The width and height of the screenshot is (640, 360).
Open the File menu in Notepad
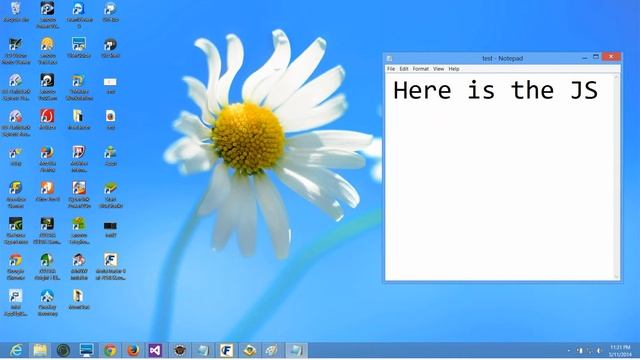tap(391, 69)
